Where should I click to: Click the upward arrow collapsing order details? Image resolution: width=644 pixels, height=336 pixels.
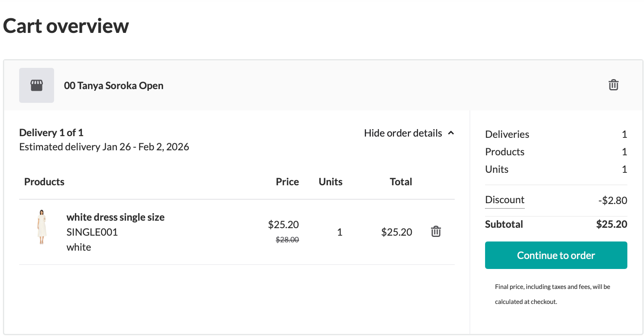[451, 132]
